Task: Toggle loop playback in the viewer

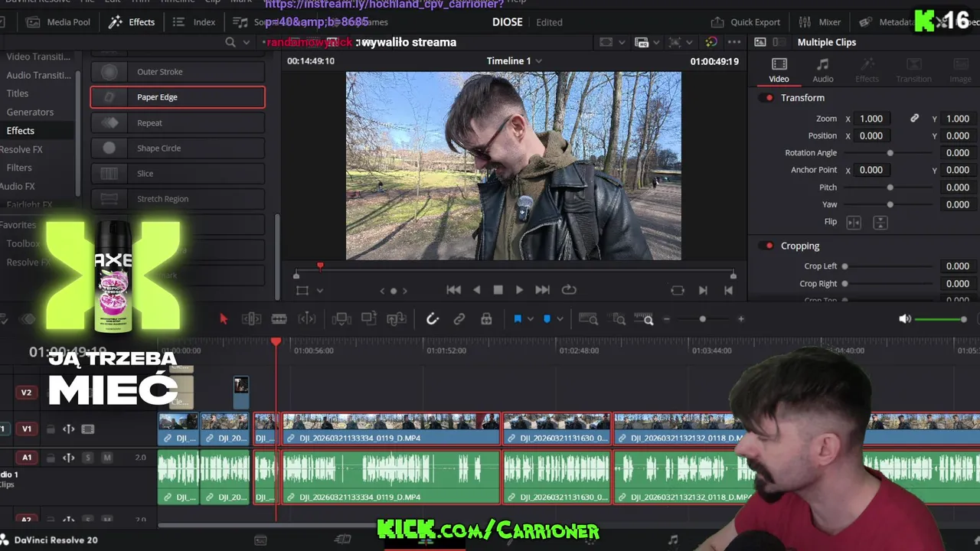Action: (569, 290)
